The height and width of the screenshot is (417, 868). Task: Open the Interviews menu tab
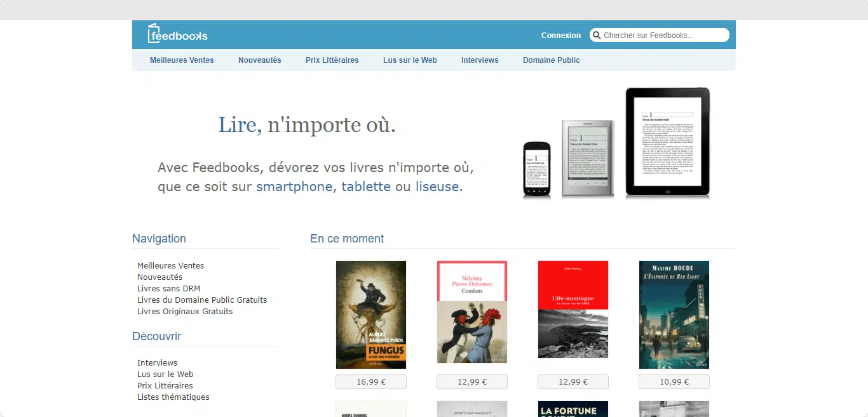tap(480, 60)
